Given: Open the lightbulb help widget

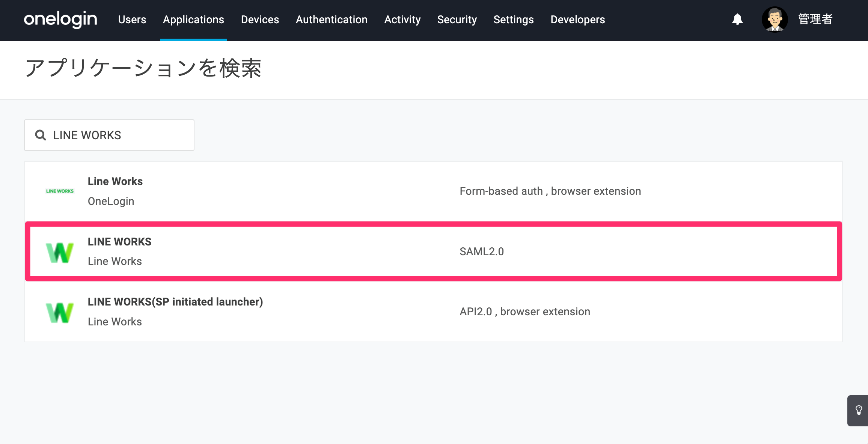Looking at the screenshot, I should click(x=858, y=411).
